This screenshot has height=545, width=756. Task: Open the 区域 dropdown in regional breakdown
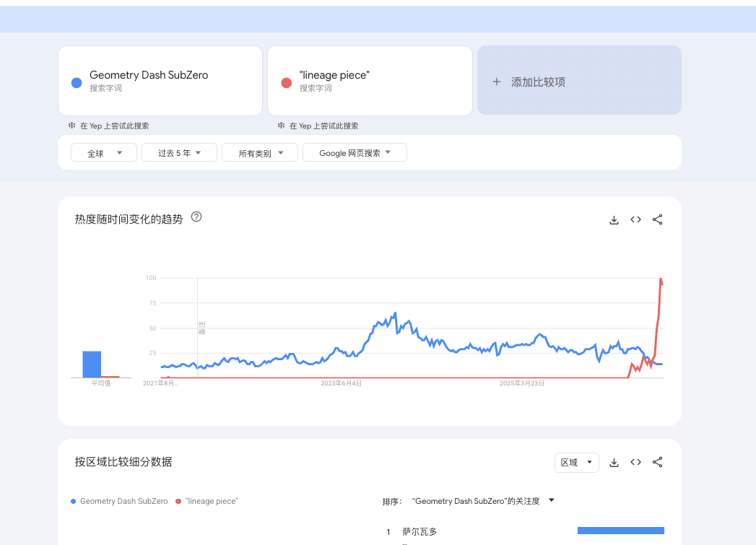click(x=577, y=463)
